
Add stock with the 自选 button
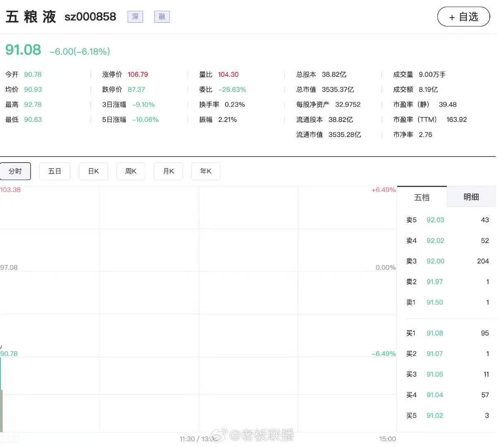463,17
